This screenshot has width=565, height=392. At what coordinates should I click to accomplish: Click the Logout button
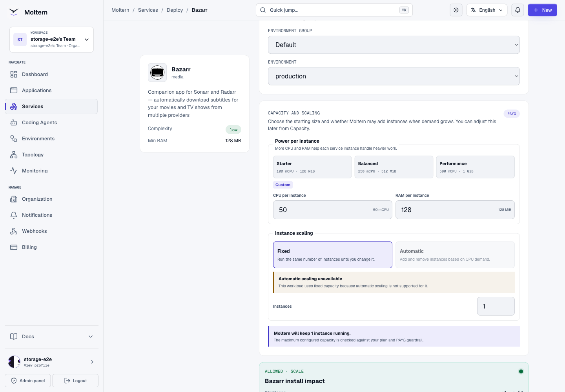tap(75, 381)
